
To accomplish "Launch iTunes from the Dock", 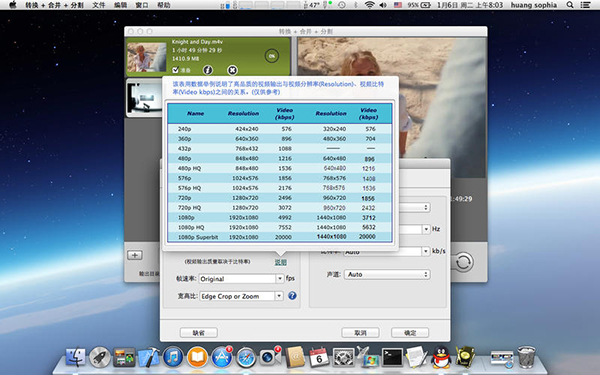I will click(173, 357).
